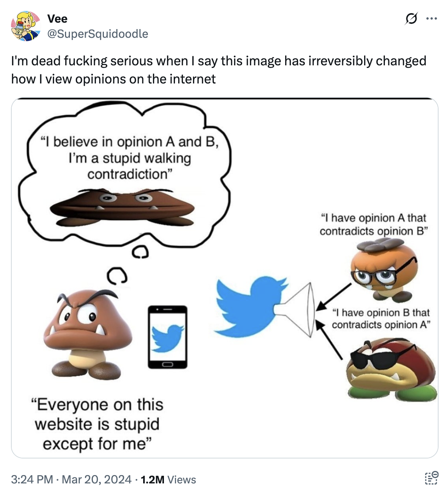Viewport: 448px width, 497px height.
Task: Click the icon right of the views count
Action: (431, 478)
